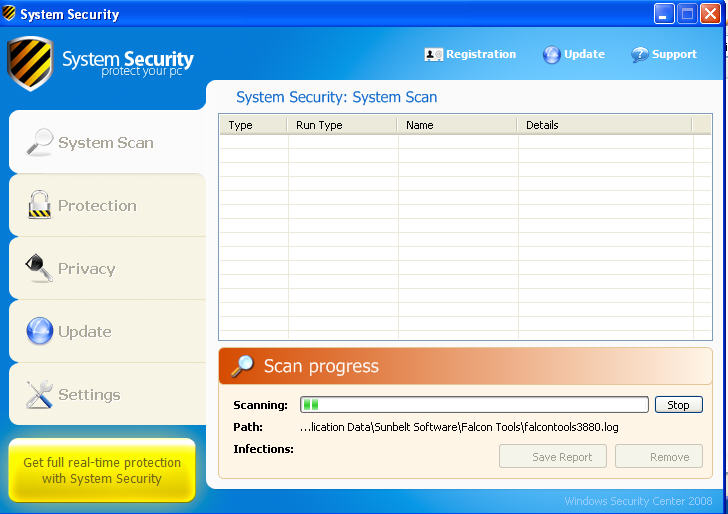This screenshot has width=728, height=514.
Task: Go to the sidebar Update tab
Action: pyautogui.click(x=107, y=331)
